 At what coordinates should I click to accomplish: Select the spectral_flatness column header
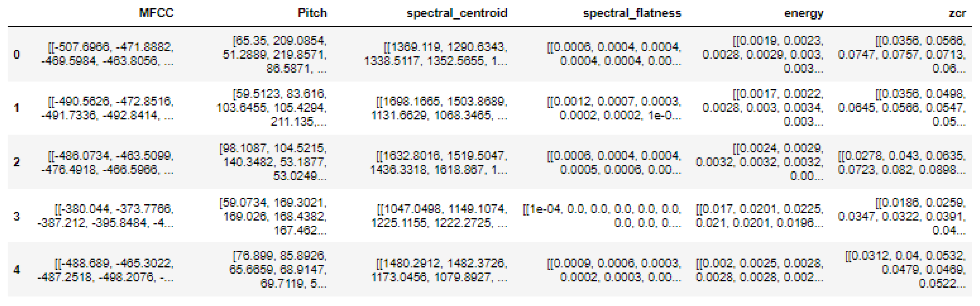[x=632, y=13]
